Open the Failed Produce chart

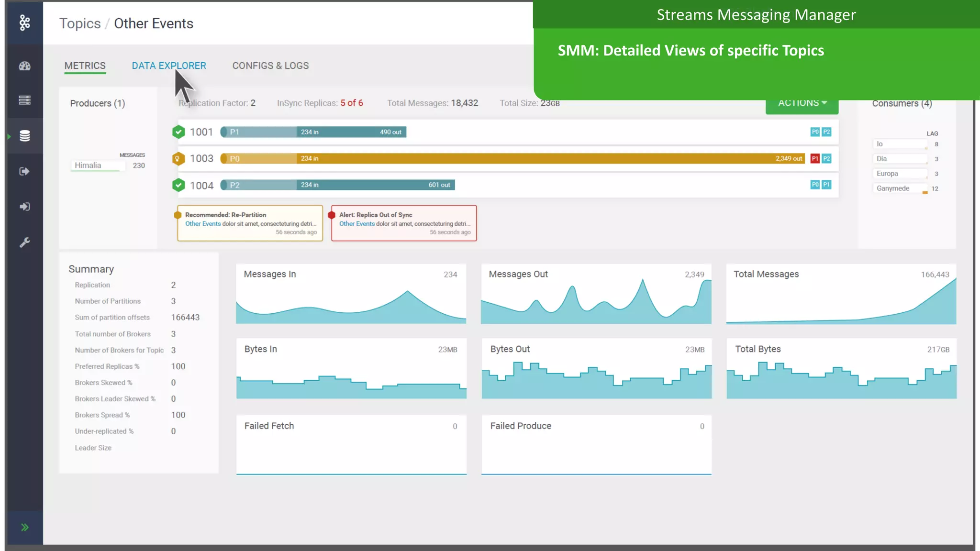coord(596,445)
